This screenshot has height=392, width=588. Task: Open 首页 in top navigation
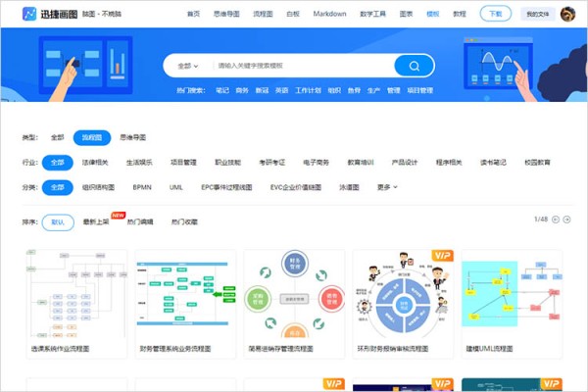193,14
